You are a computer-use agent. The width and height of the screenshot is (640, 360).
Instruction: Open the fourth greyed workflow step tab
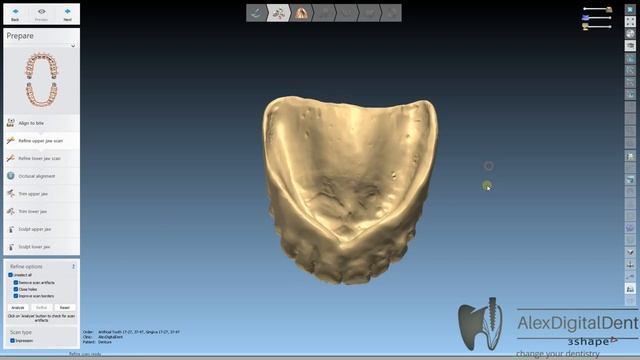324,13
